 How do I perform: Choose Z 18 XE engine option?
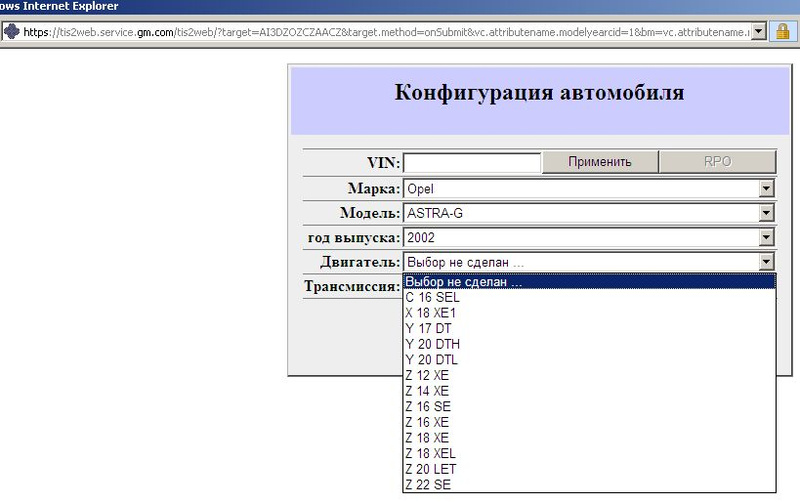pos(589,438)
